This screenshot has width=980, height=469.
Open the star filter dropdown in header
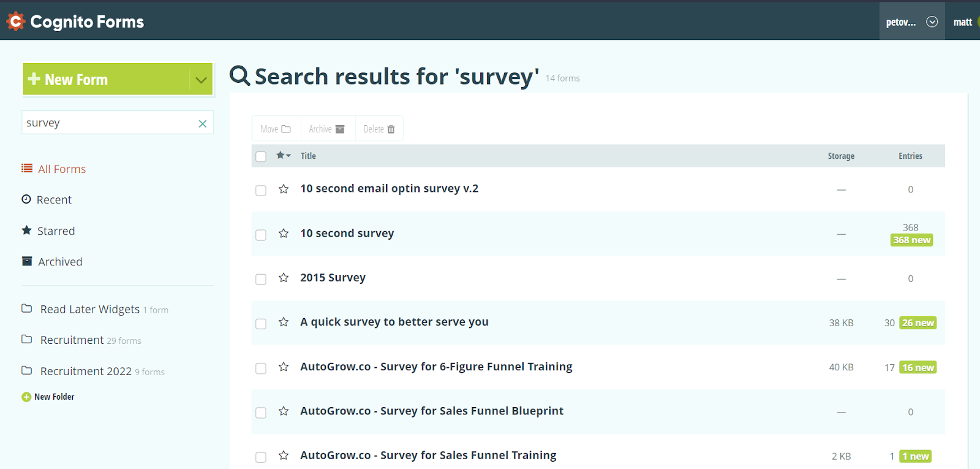[282, 156]
